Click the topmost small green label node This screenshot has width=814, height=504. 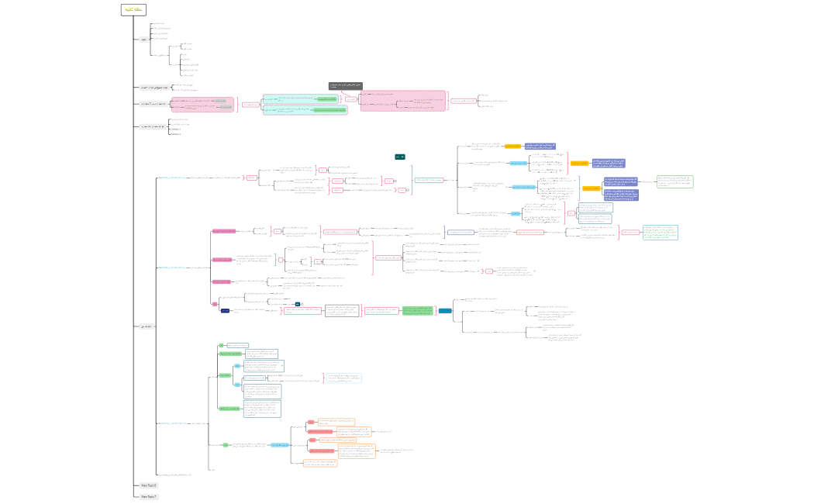coord(221,345)
